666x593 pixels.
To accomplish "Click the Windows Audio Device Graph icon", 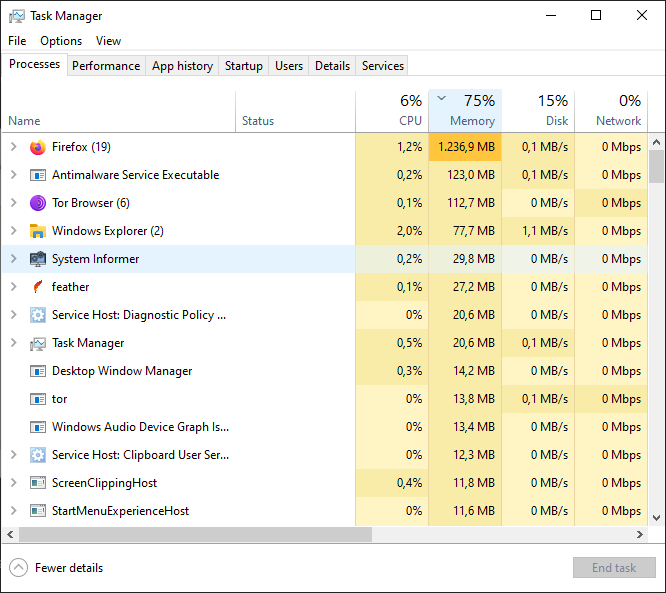I will coord(38,427).
